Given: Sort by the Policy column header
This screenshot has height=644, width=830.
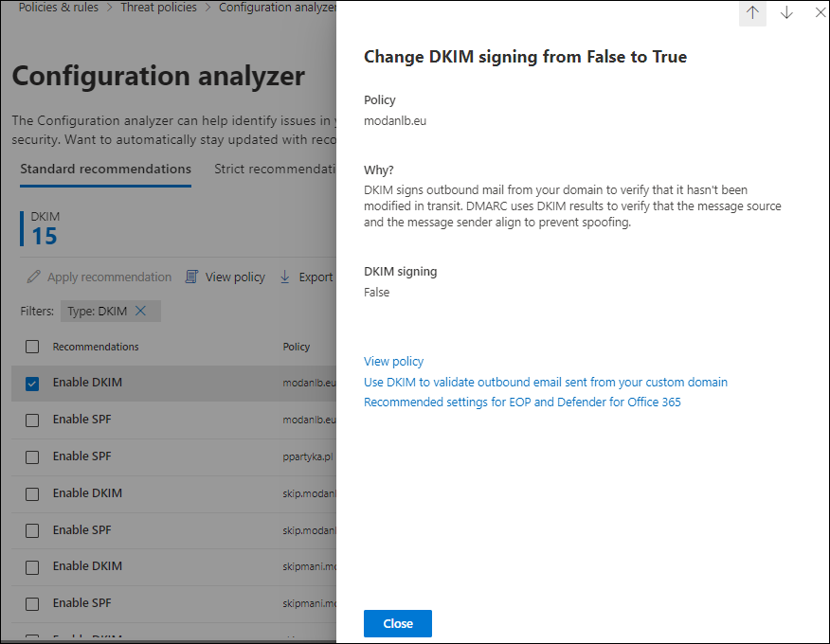Looking at the screenshot, I should click(297, 347).
